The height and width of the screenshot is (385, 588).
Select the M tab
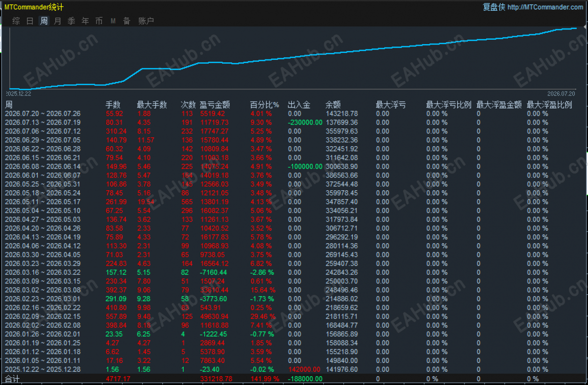[x=113, y=21]
